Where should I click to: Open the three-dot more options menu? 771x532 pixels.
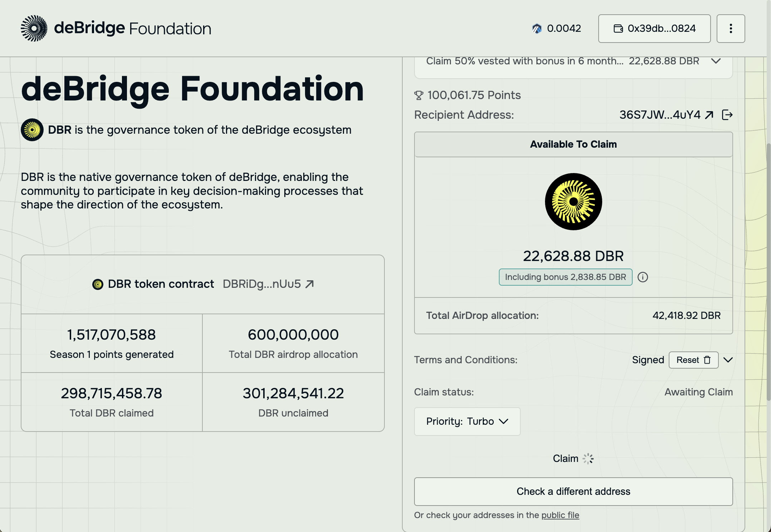click(x=731, y=29)
